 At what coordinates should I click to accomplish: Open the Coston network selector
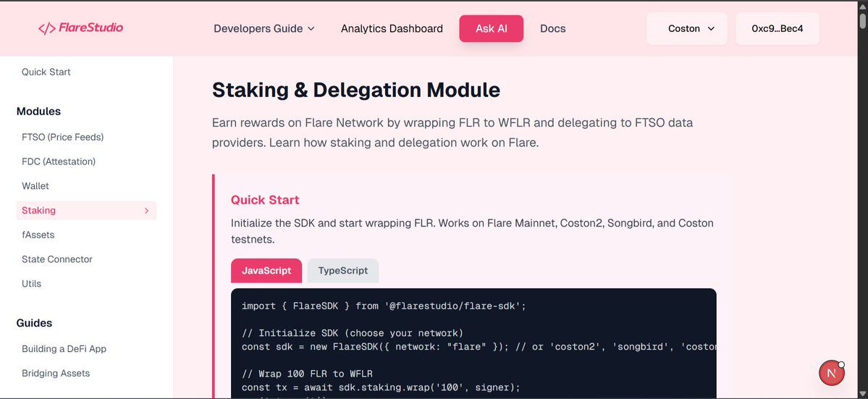[687, 28]
